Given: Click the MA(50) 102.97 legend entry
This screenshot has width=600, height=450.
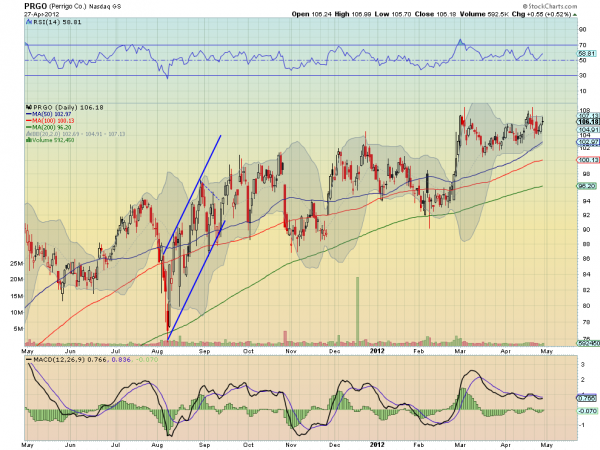Looking at the screenshot, I should (48, 114).
